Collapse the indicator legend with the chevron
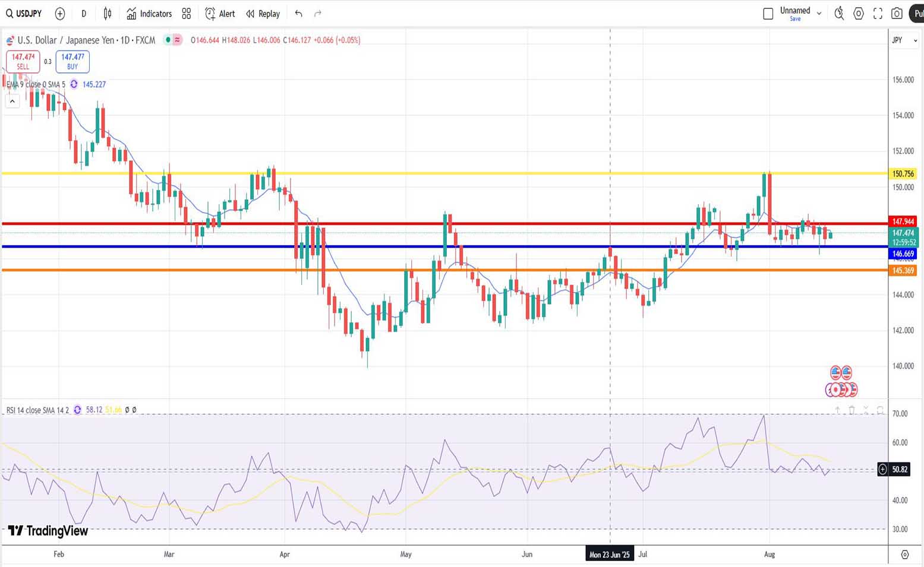This screenshot has width=924, height=567. point(12,102)
